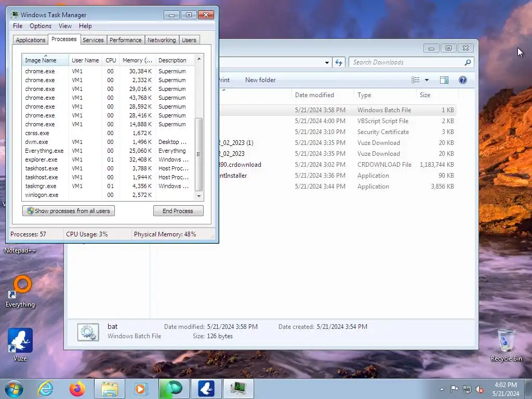Switch to the Networking tab
The width and height of the screenshot is (532, 399).
(162, 40)
